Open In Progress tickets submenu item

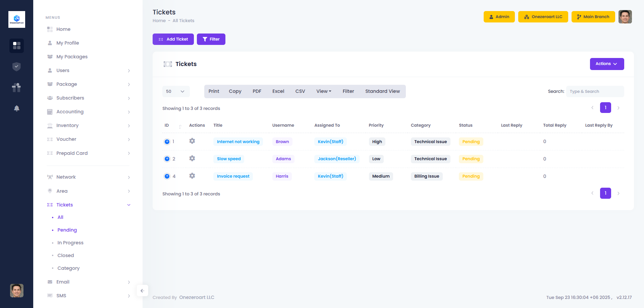70,243
